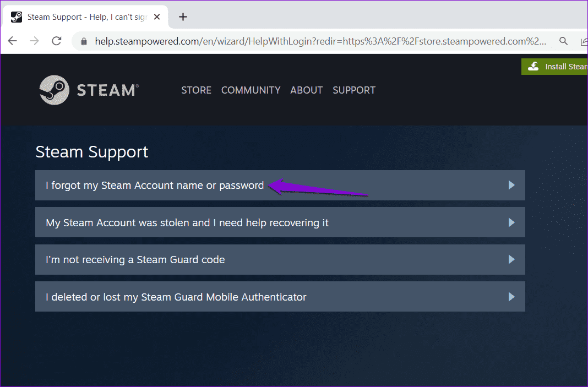Choose 'I forgot my Steam Account name or password'
Screen dimensions: 588x387
(280, 186)
